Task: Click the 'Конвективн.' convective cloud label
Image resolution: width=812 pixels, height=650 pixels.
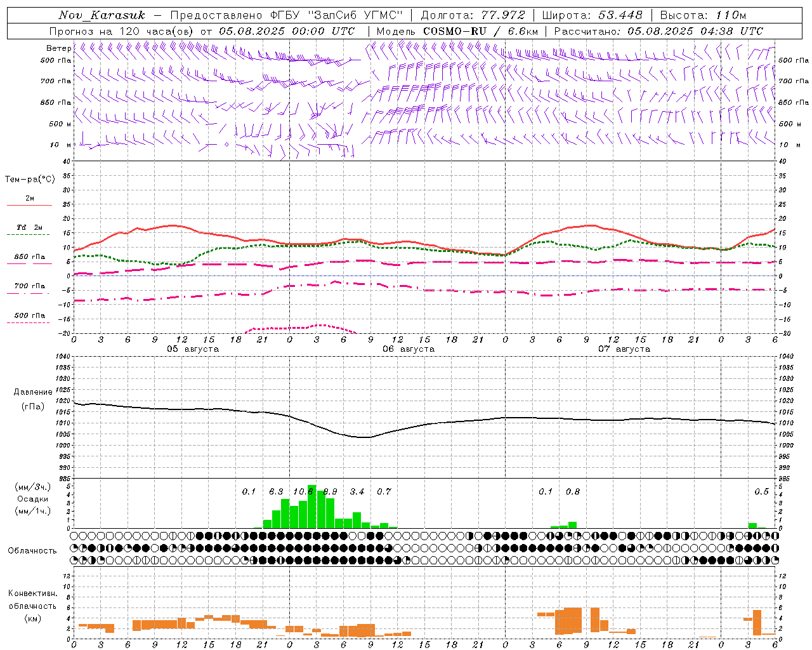Action: tap(33, 594)
